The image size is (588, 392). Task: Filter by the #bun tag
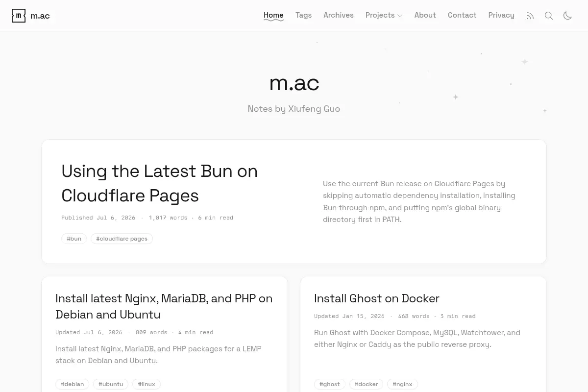74,239
